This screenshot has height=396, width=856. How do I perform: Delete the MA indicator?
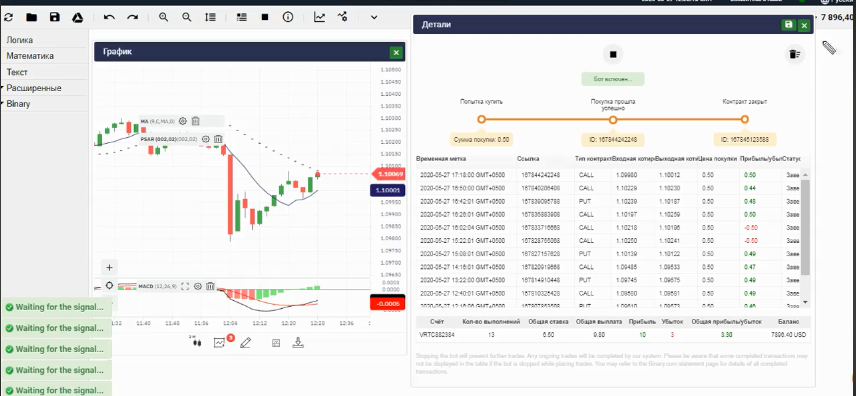click(x=195, y=121)
